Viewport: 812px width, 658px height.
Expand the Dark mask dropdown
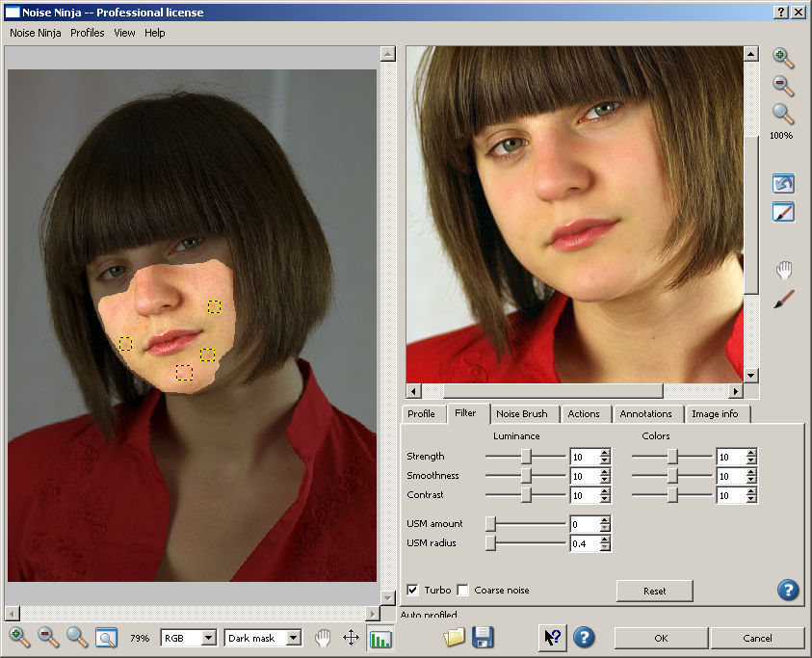click(x=263, y=638)
